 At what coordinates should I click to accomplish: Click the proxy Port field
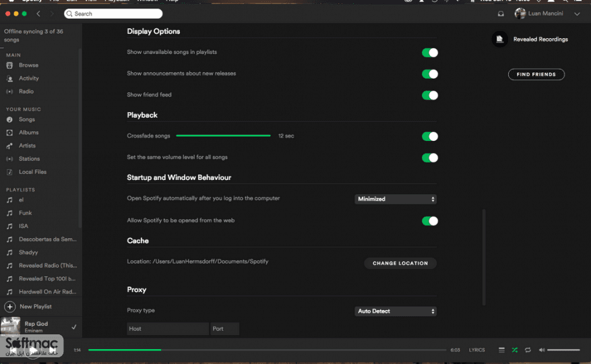(x=224, y=329)
